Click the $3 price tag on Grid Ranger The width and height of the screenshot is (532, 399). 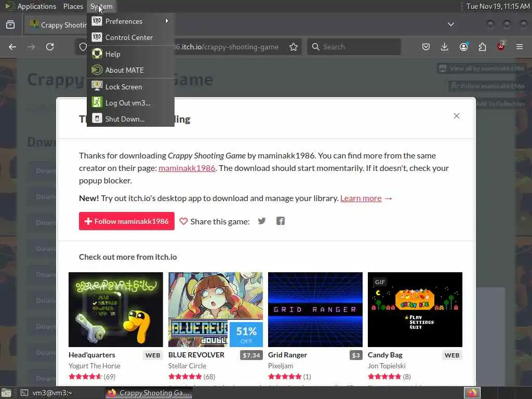coord(356,355)
